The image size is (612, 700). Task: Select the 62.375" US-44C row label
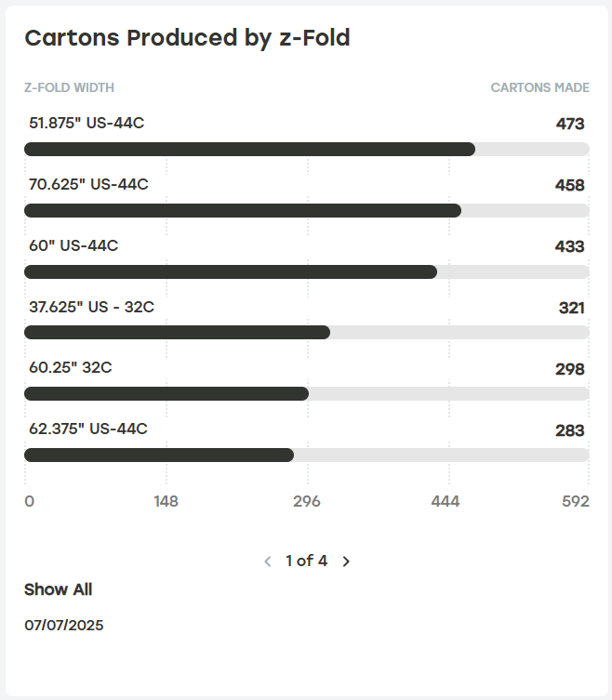(x=88, y=429)
